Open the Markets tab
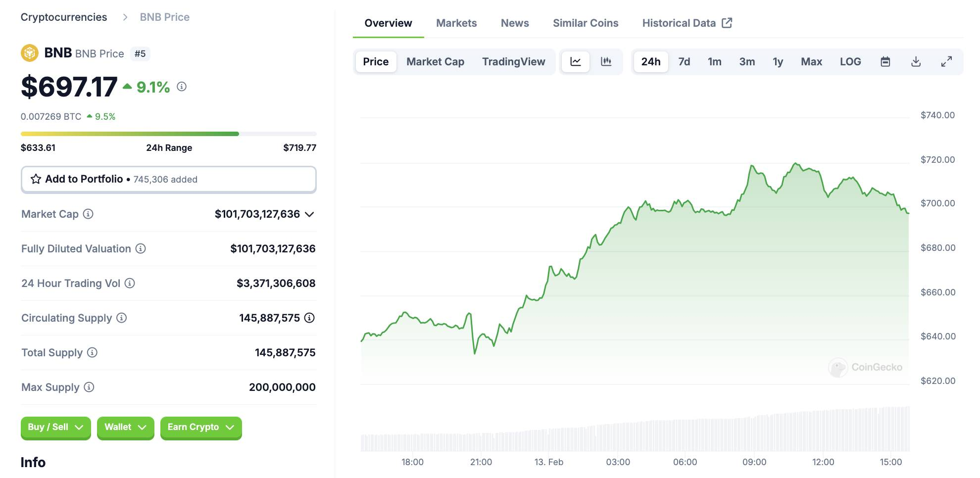980x478 pixels. point(456,23)
